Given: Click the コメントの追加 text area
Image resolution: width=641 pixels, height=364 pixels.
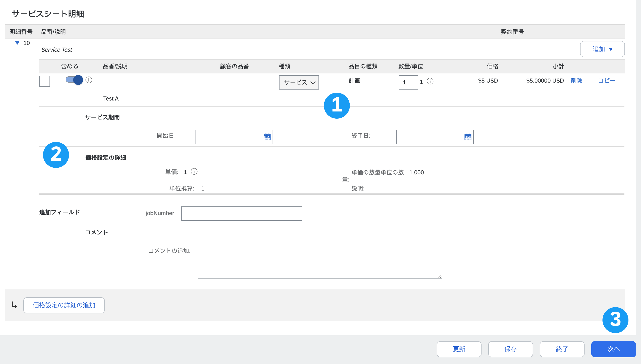Looking at the screenshot, I should [x=320, y=261].
